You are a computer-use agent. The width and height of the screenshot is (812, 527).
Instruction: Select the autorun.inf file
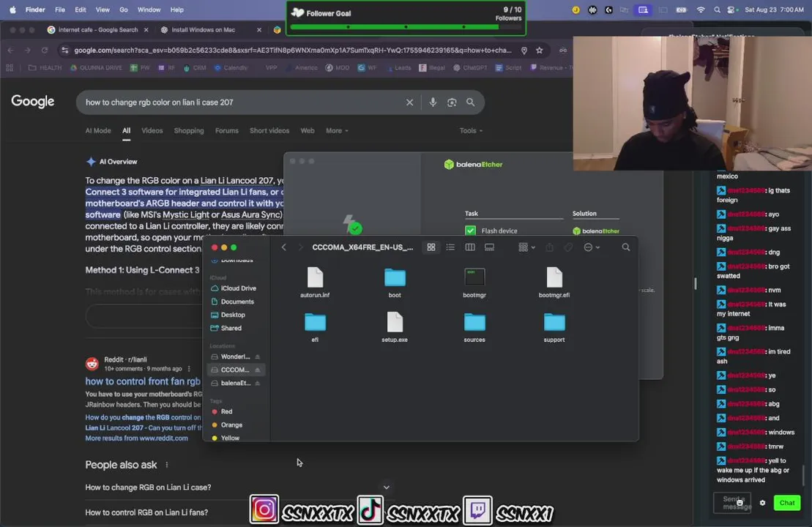(315, 282)
